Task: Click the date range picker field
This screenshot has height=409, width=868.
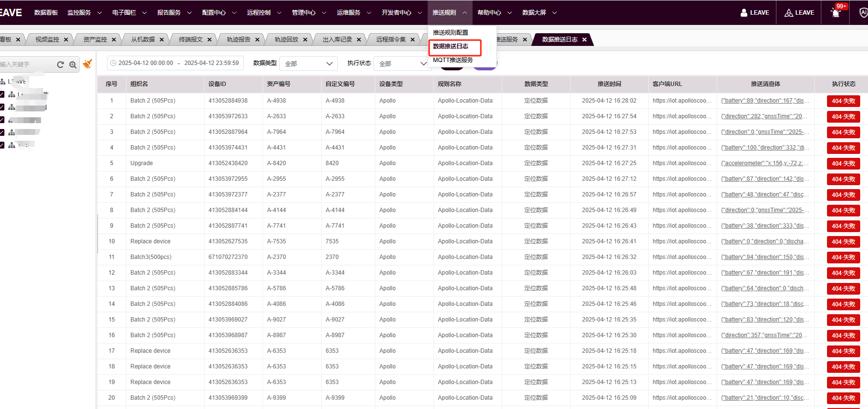Action: point(175,63)
